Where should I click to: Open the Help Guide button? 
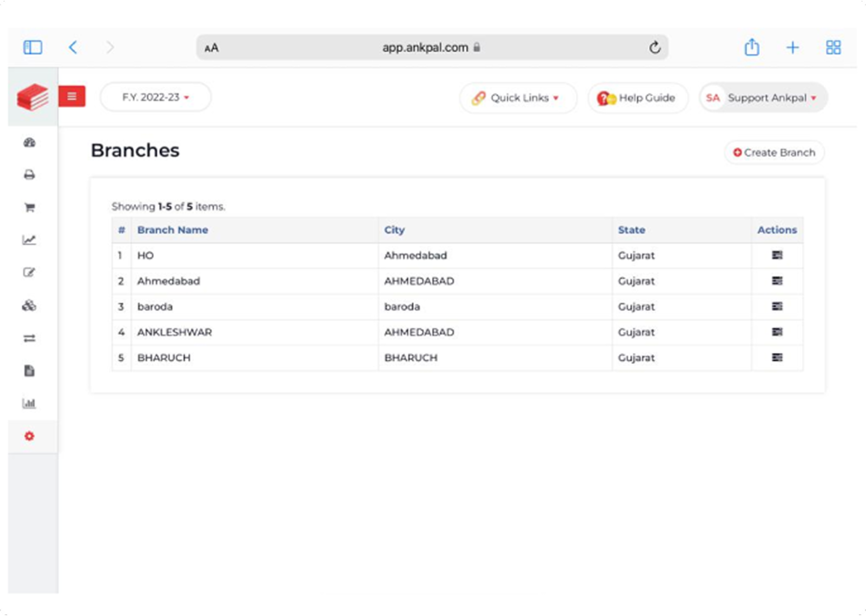638,98
